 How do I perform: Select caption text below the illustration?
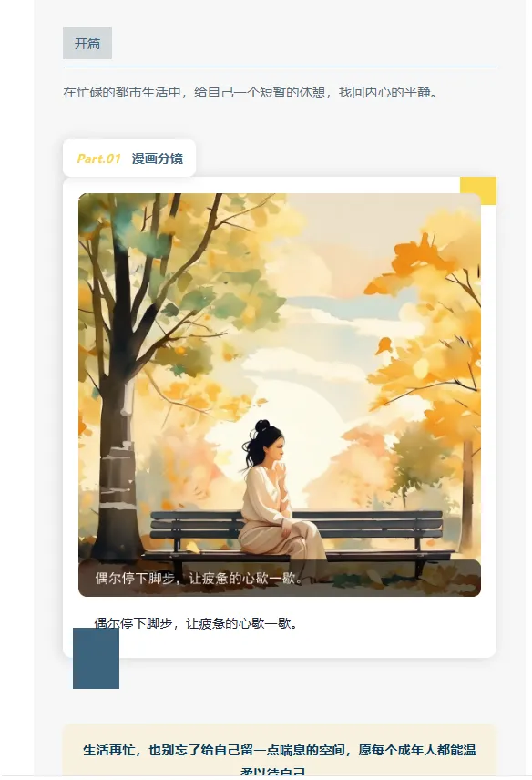pyautogui.click(x=195, y=623)
